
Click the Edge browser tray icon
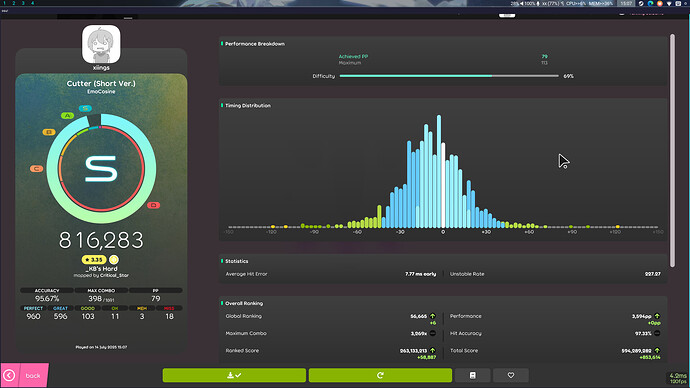[650, 3]
